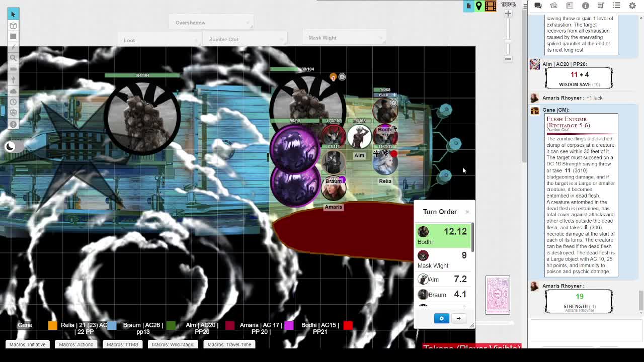Run the Macros: Wild-Magic button
The height and width of the screenshot is (362, 644).
(173, 344)
